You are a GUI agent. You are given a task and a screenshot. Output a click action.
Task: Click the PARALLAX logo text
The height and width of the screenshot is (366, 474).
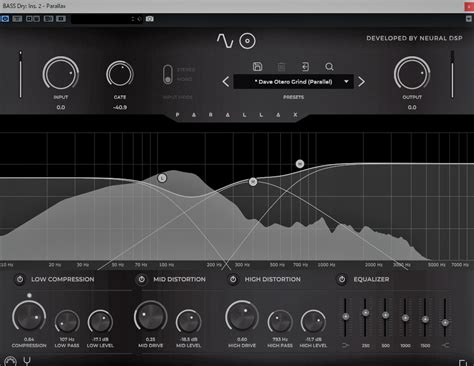236,115
